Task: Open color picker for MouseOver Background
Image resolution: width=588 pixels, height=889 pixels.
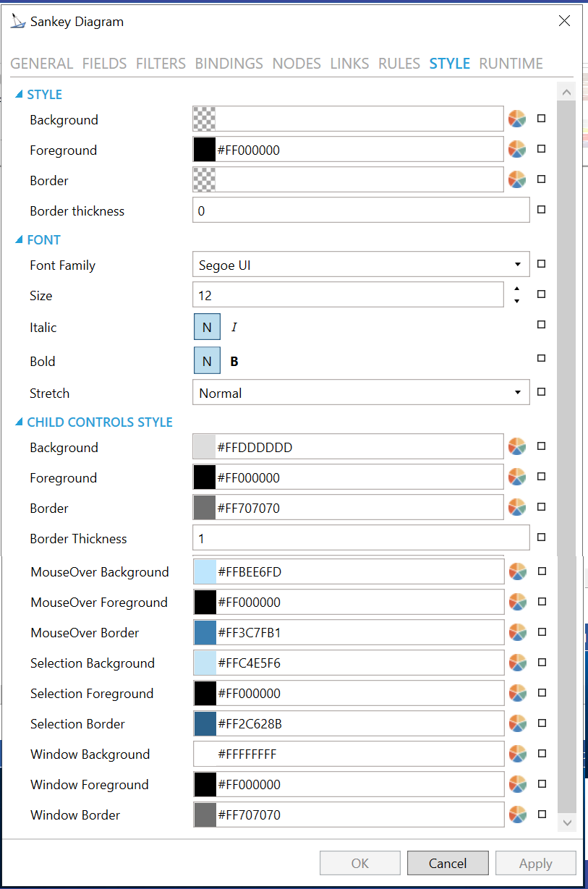Action: tap(516, 571)
